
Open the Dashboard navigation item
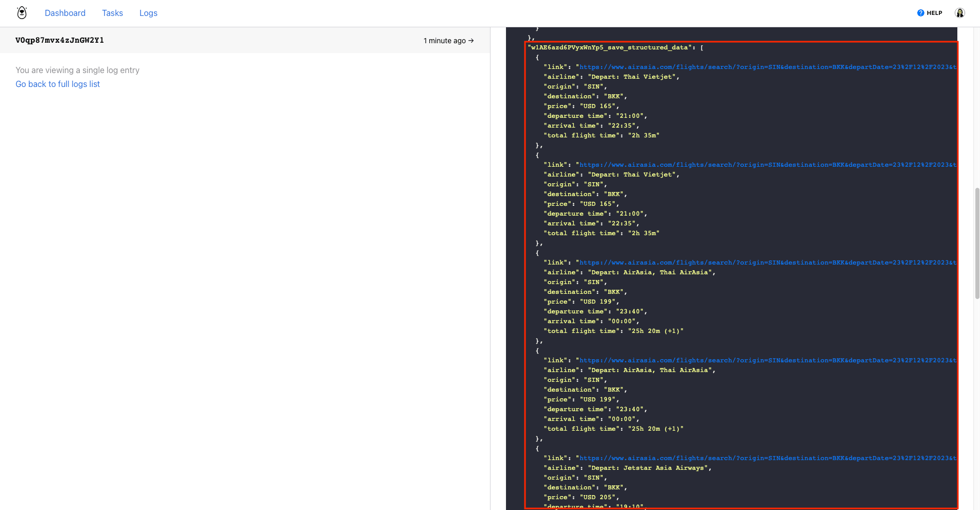click(65, 13)
